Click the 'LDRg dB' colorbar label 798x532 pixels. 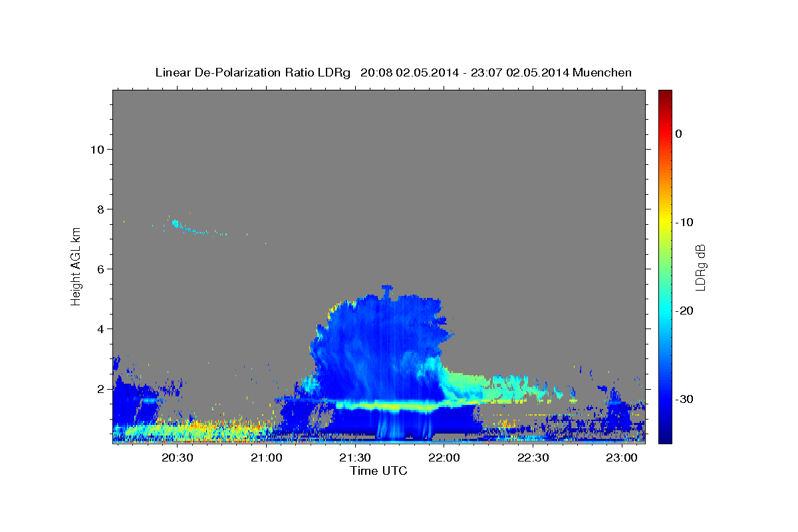[x=700, y=267]
